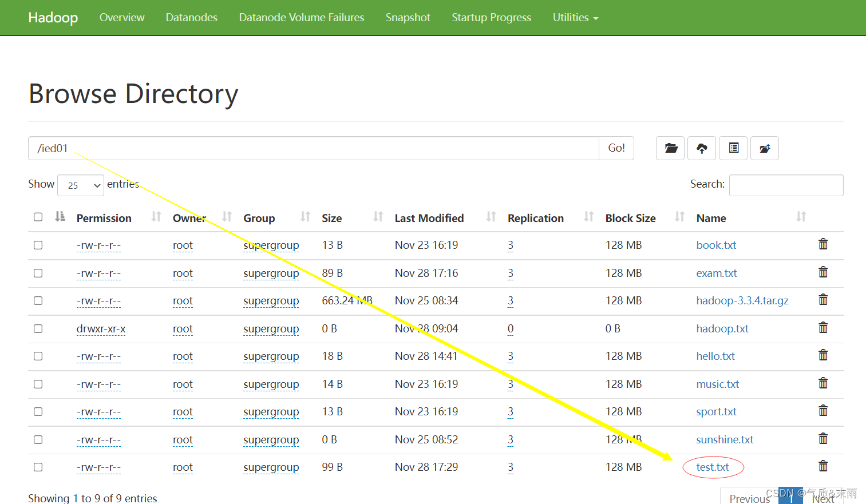The image size is (866, 504).
Task: Click owner root for test.txt row
Action: tap(183, 467)
